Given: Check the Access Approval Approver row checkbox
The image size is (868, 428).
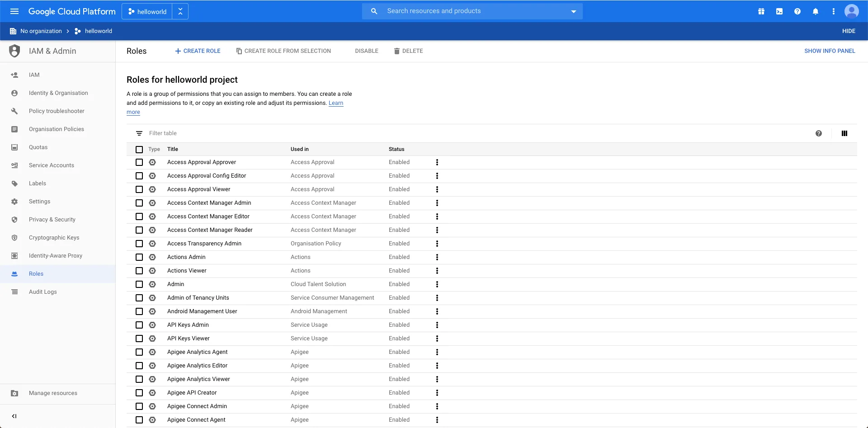Looking at the screenshot, I should pyautogui.click(x=139, y=162).
